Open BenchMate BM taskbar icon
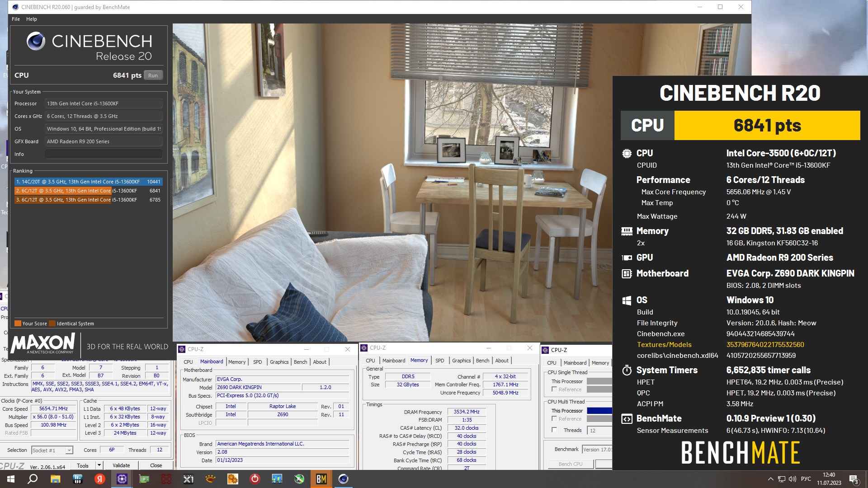The height and width of the screenshot is (488, 868). (321, 479)
